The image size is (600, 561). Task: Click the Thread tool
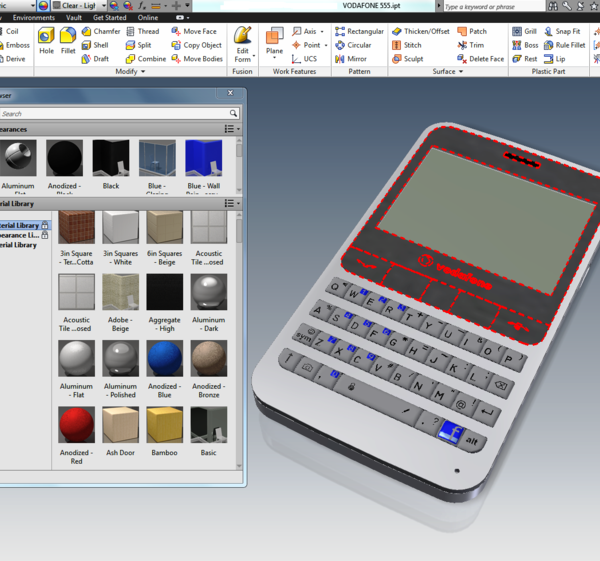point(143,31)
